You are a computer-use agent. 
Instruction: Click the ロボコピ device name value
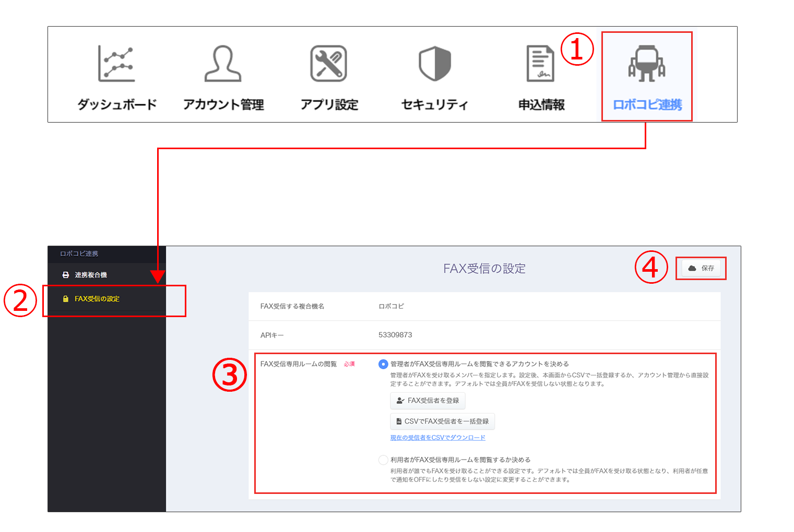pos(391,306)
